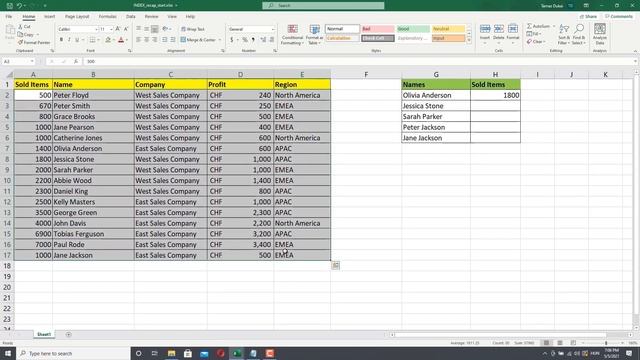Screen dimensions: 640x360
Task: Toggle Align Left horizontal alignment
Action: 138,40
